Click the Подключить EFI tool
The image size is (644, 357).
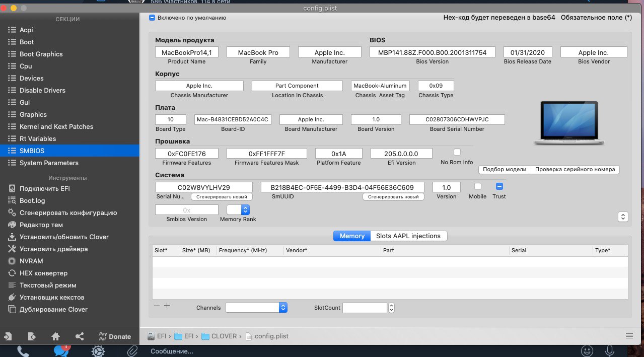click(69, 188)
